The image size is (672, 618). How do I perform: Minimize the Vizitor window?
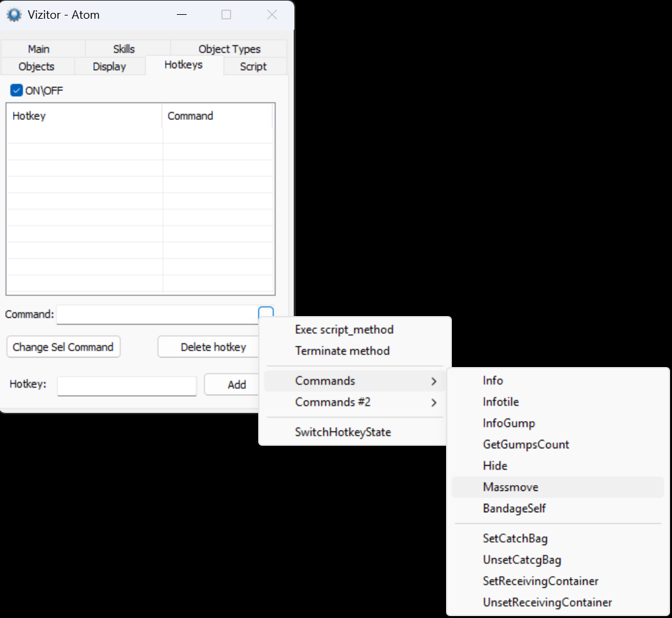(x=181, y=15)
